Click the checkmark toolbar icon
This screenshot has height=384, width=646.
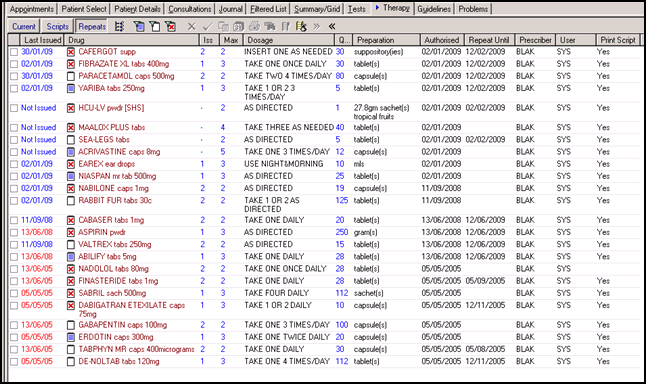tap(207, 27)
